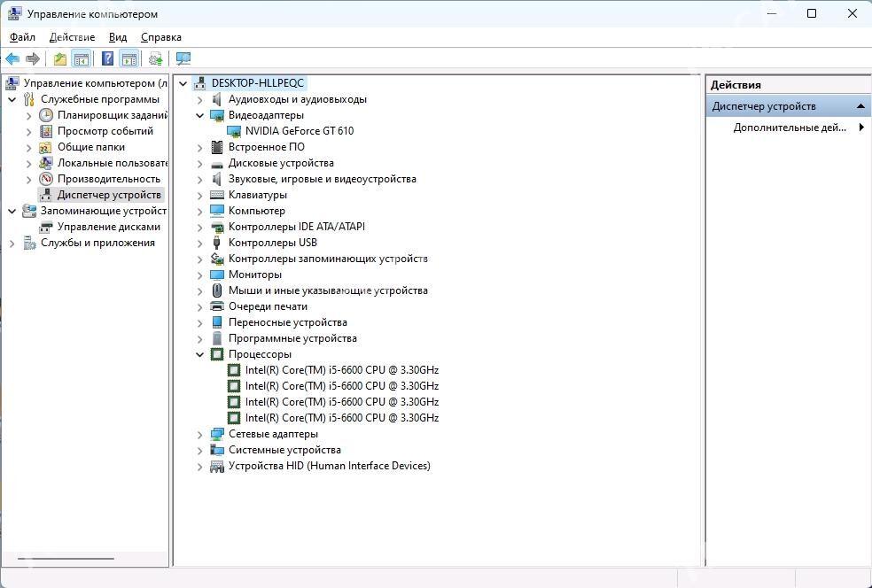Open the Действие menu
872x588 pixels.
click(72, 37)
